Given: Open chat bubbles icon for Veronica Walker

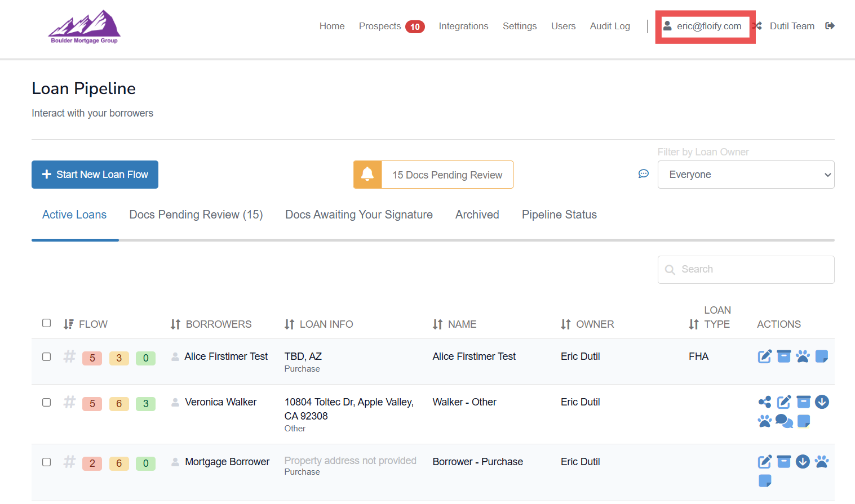Looking at the screenshot, I should point(783,421).
